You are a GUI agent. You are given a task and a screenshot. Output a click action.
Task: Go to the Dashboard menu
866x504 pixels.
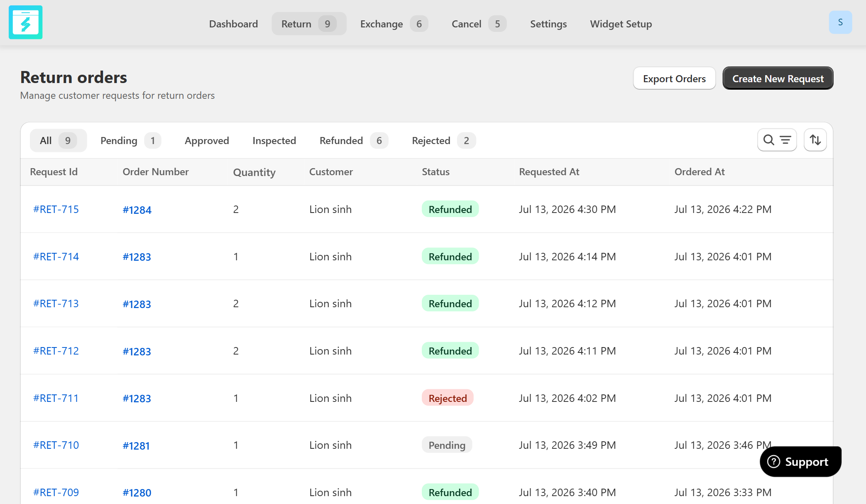pos(233,24)
